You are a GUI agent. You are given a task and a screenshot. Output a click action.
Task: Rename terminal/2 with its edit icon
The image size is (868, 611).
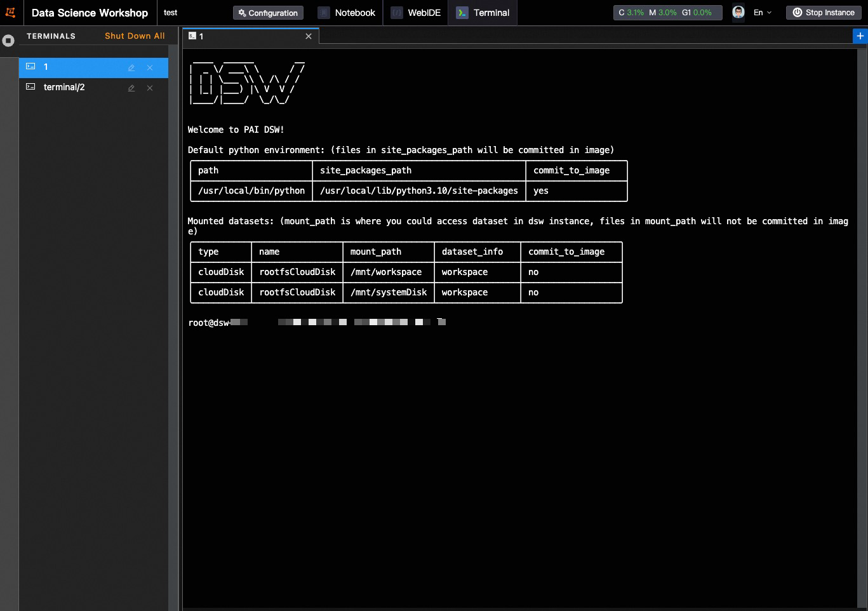[131, 88]
